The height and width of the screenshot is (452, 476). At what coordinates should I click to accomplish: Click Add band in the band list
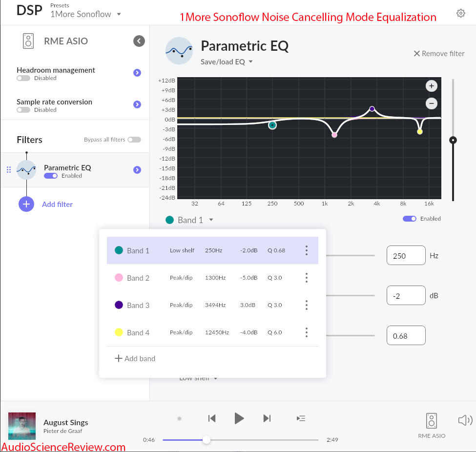click(x=135, y=358)
